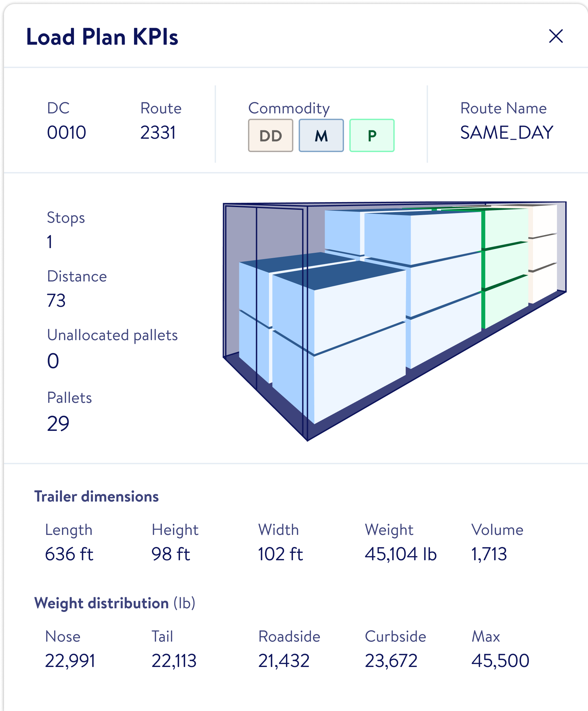Click the trailer Weight value 45,104 lb
Image resolution: width=588 pixels, height=711 pixels.
401,554
